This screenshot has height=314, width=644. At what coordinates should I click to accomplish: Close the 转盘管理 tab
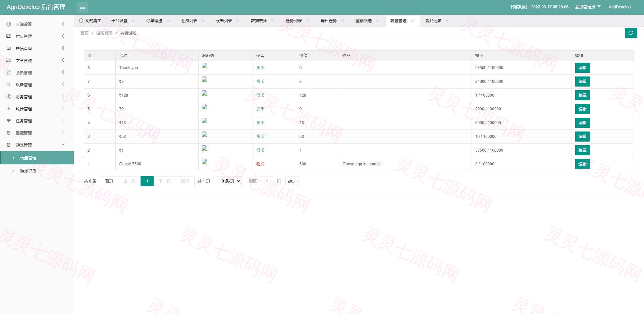412,21
